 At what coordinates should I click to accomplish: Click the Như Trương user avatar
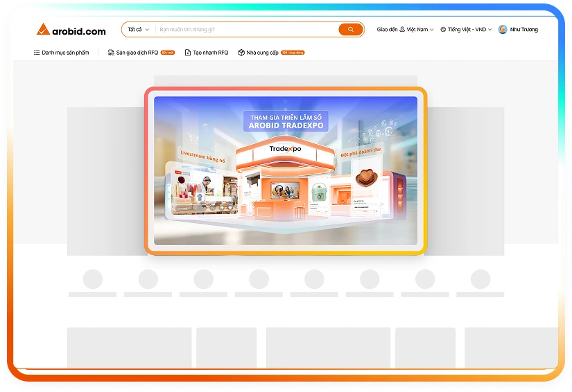point(503,30)
